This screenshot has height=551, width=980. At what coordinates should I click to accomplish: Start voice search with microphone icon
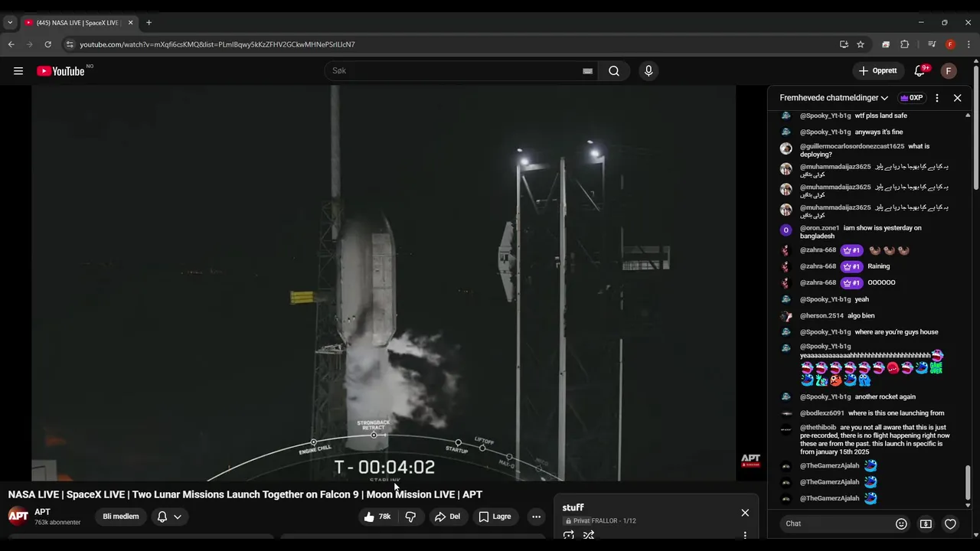tap(648, 71)
